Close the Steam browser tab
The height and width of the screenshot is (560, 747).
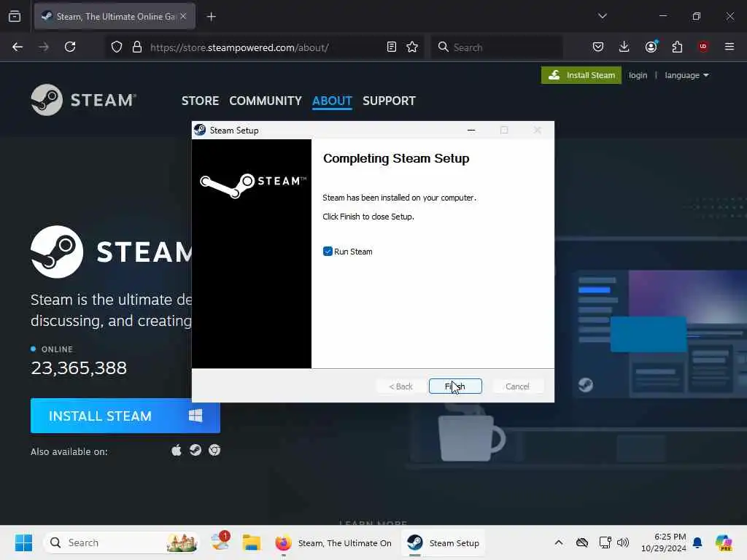click(183, 16)
